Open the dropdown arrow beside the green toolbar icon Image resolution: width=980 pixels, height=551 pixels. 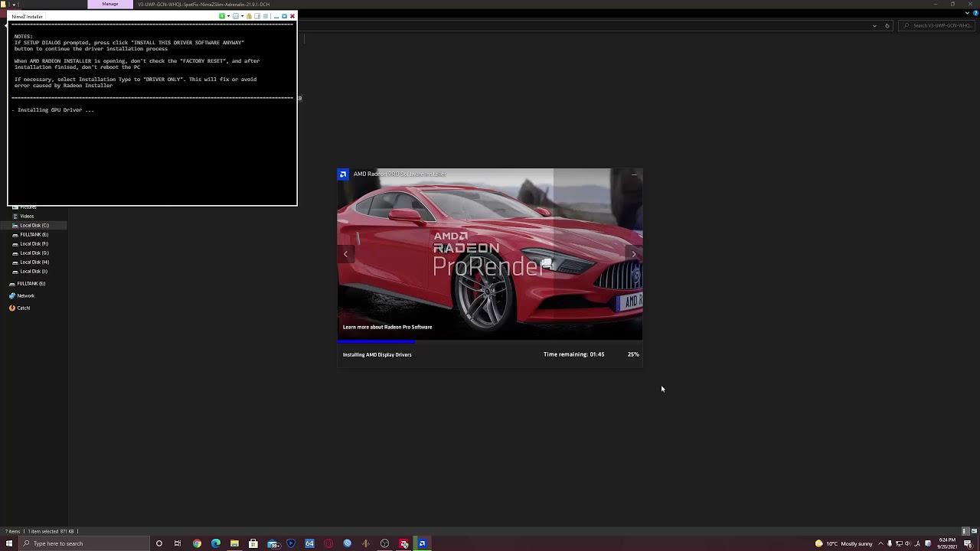point(229,16)
